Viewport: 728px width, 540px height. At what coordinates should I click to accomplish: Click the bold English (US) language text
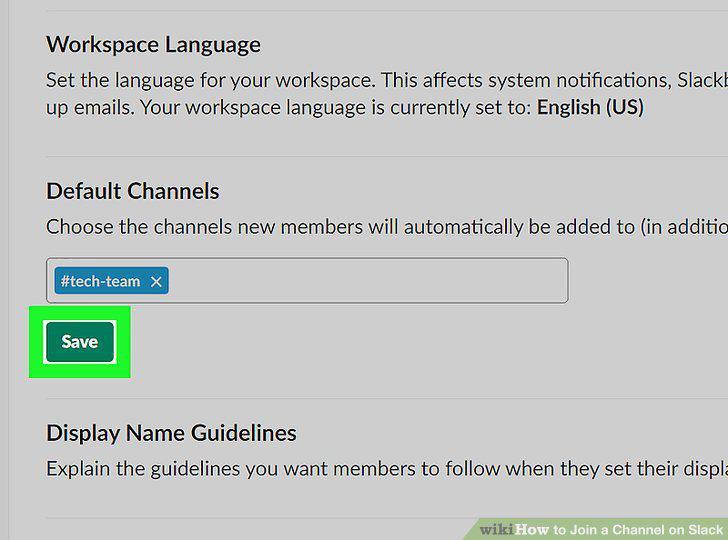click(590, 107)
